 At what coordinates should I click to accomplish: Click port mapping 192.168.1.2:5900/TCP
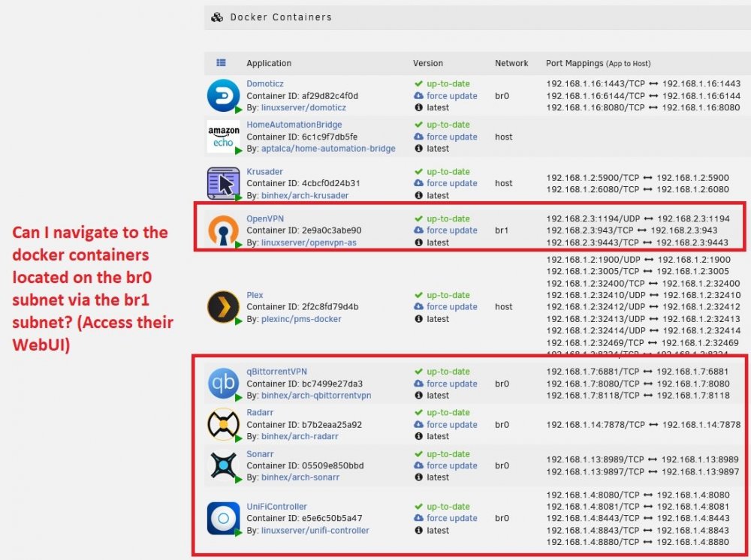pos(593,178)
